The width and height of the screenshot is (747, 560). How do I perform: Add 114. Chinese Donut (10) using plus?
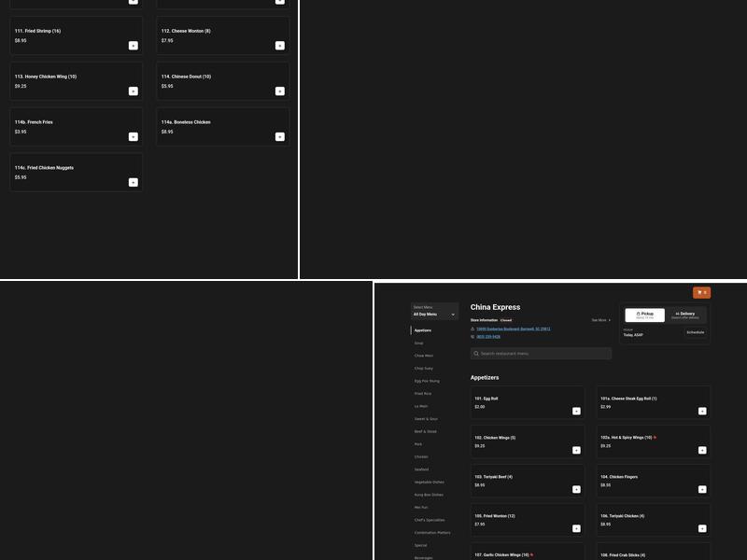pos(280,91)
